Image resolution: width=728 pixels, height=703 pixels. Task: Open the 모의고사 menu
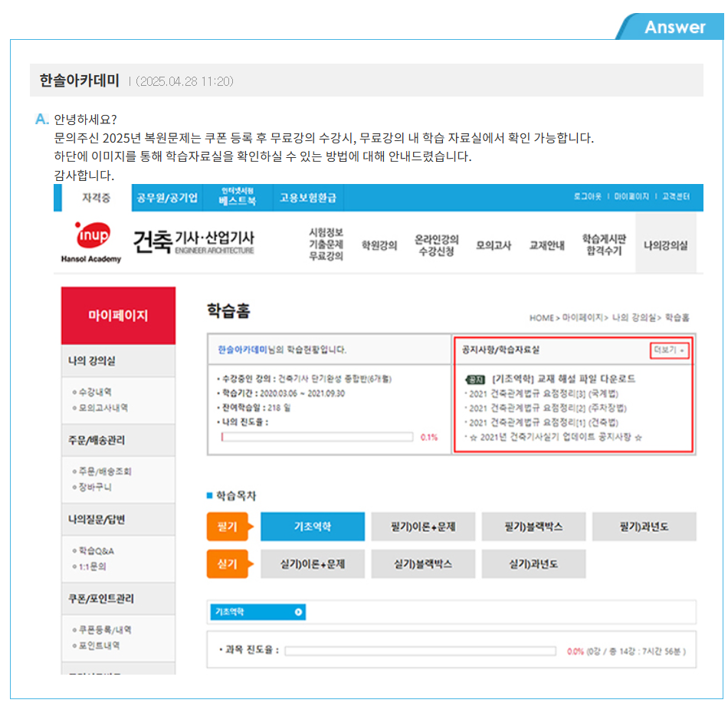[493, 245]
